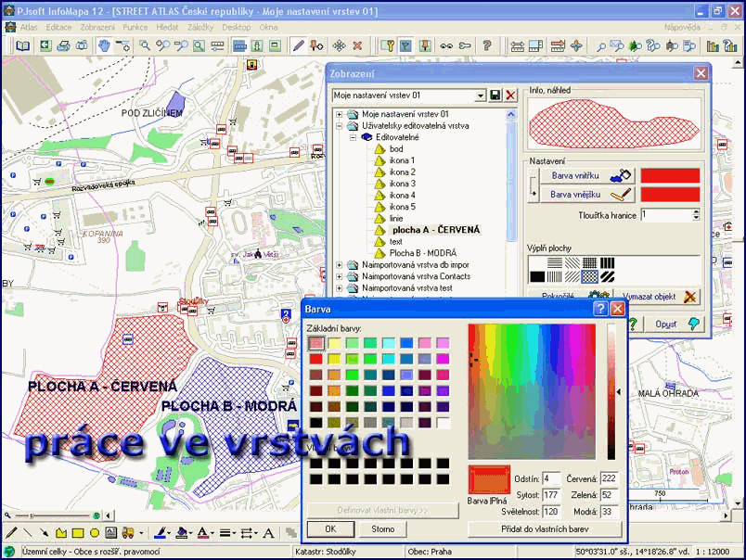Select the thick vertical bars fill pattern
746x560 pixels.
click(x=607, y=262)
